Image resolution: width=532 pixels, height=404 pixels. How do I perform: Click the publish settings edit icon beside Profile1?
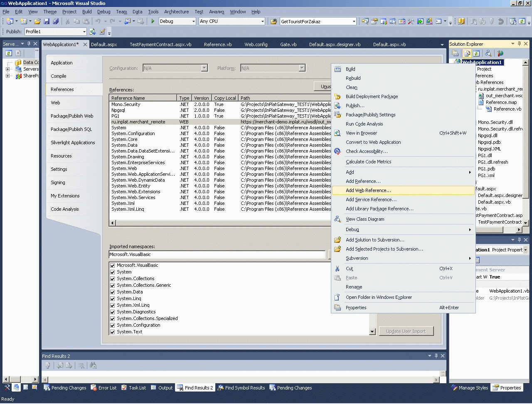coord(102,32)
